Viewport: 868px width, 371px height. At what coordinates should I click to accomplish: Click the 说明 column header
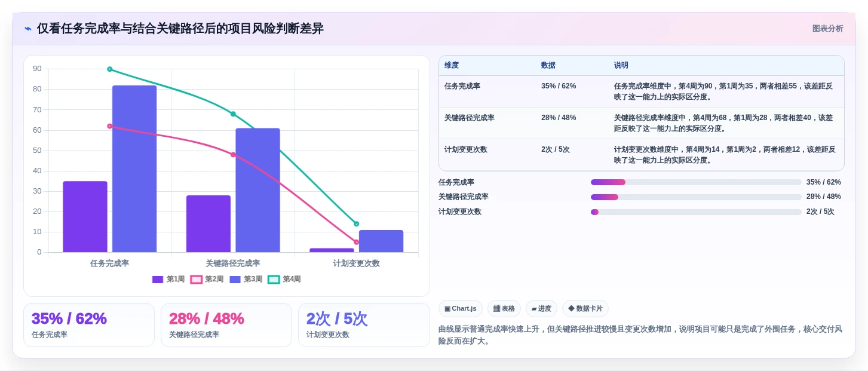tap(621, 66)
